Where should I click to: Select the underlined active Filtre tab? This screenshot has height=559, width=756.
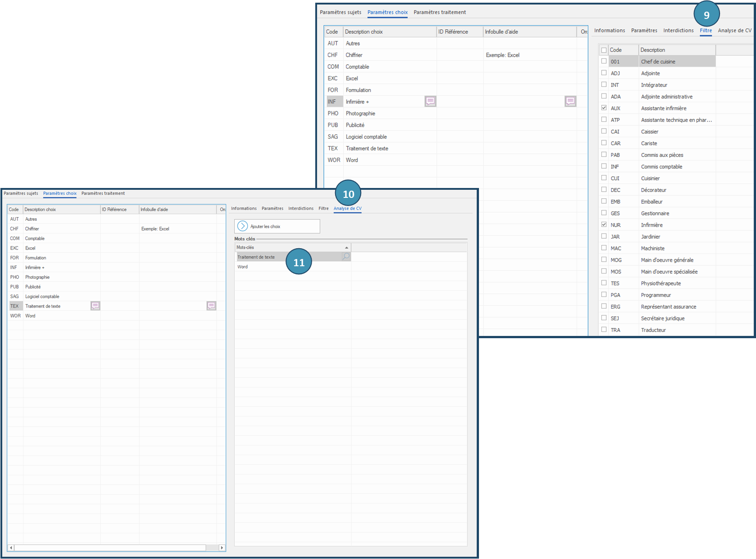pyautogui.click(x=706, y=31)
